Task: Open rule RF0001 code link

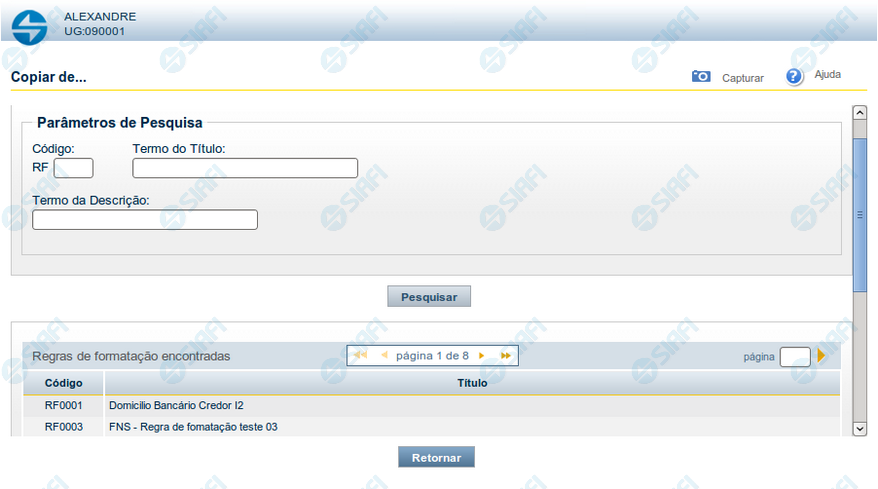Action: point(63,406)
